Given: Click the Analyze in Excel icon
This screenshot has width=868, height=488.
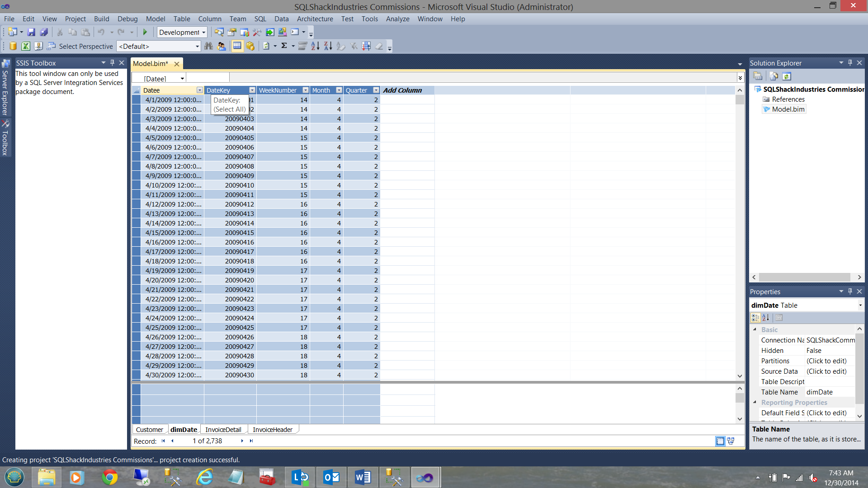Looking at the screenshot, I should [26, 46].
